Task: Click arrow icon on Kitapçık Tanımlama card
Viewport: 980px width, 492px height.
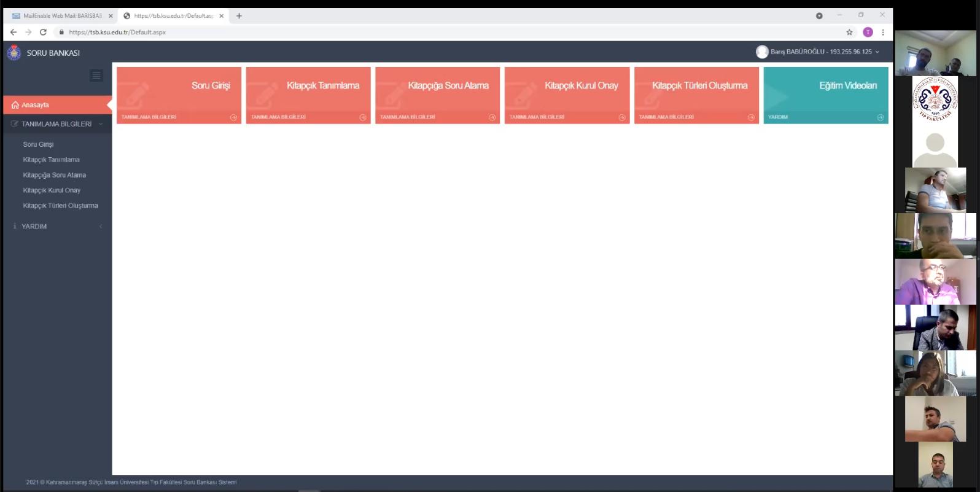Action: (363, 117)
